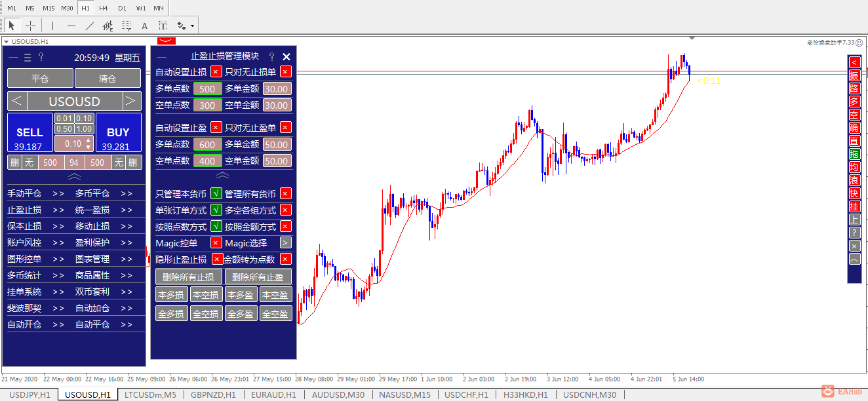868x401 pixels.
Task: Switch to previous symbol with '<' button
Action: pyautogui.click(x=17, y=102)
